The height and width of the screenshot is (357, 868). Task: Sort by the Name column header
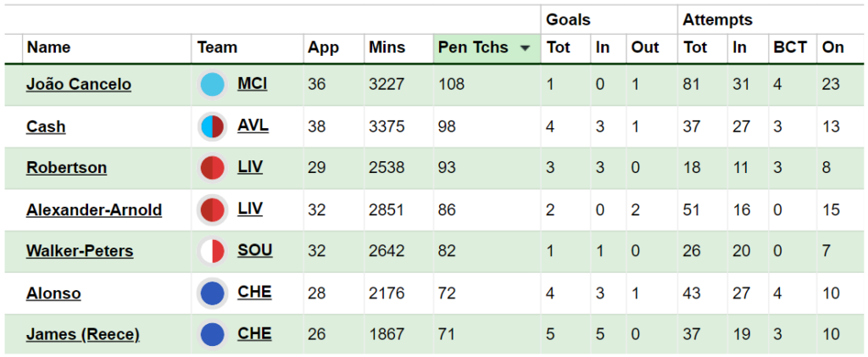click(49, 47)
